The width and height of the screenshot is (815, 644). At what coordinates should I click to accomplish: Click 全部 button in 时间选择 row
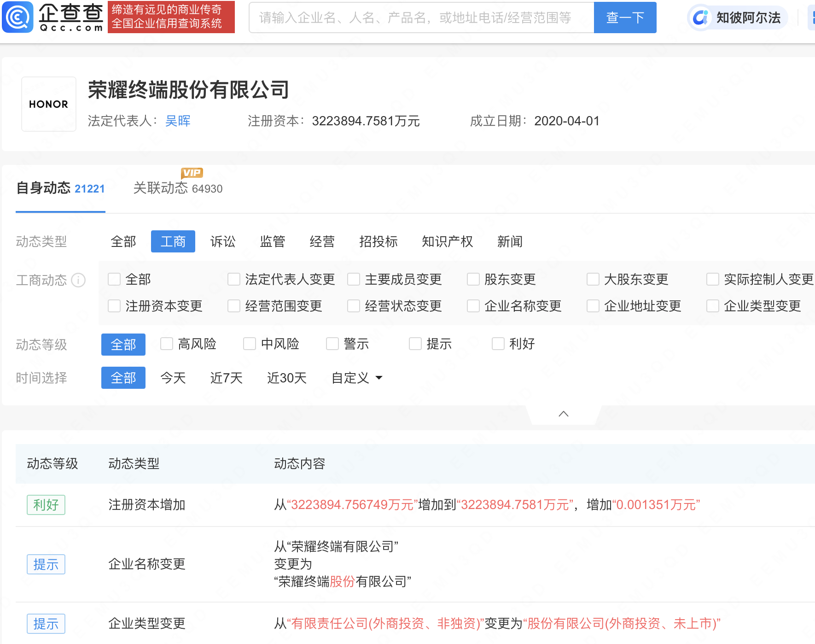click(x=123, y=378)
